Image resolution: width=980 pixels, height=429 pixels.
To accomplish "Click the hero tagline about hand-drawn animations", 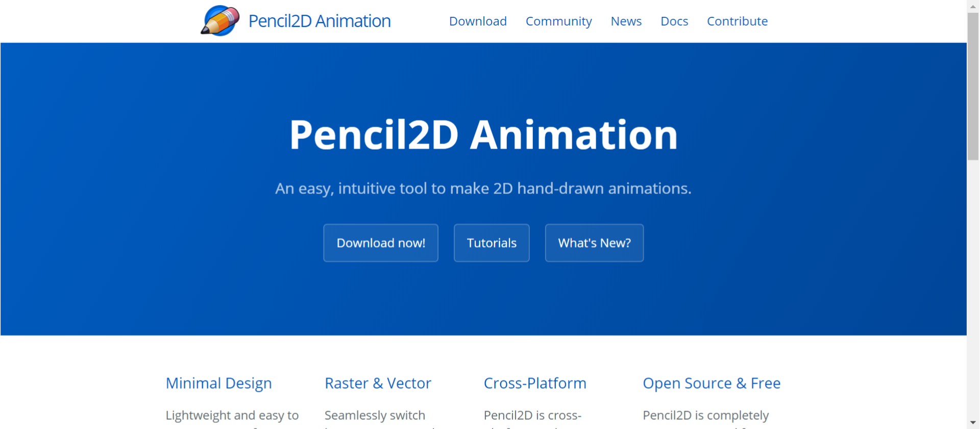I will [x=483, y=188].
